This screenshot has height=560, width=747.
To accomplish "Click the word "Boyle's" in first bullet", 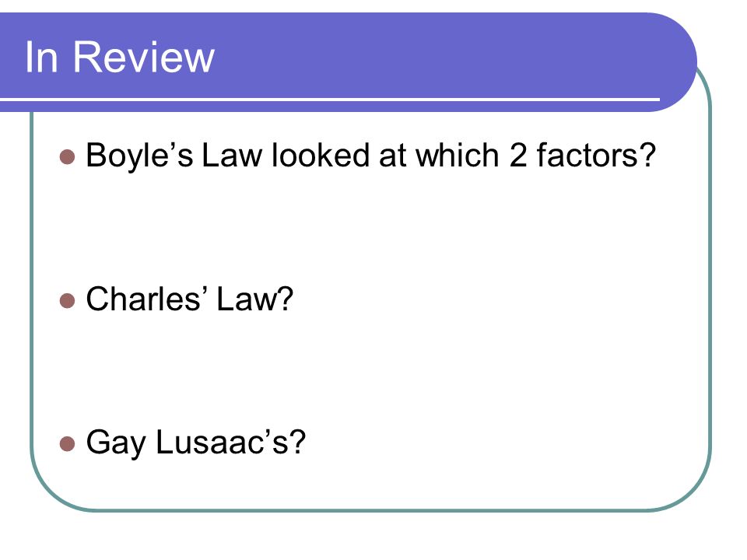I will point(139,156).
